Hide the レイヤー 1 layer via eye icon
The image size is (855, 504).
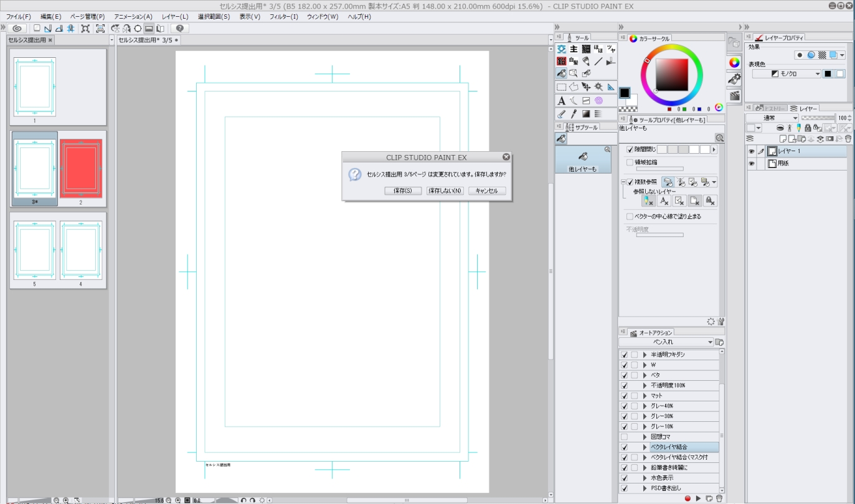[x=751, y=151]
